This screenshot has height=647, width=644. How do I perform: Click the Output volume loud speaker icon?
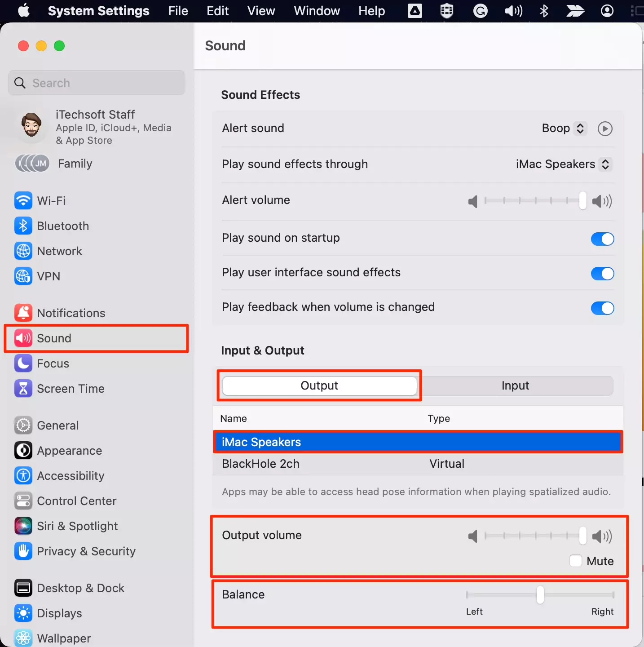click(602, 536)
